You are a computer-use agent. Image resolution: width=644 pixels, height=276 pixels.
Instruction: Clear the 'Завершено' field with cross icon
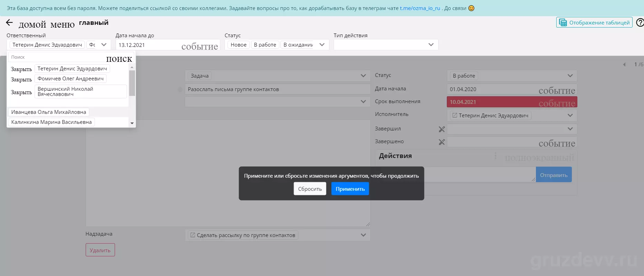[442, 142]
